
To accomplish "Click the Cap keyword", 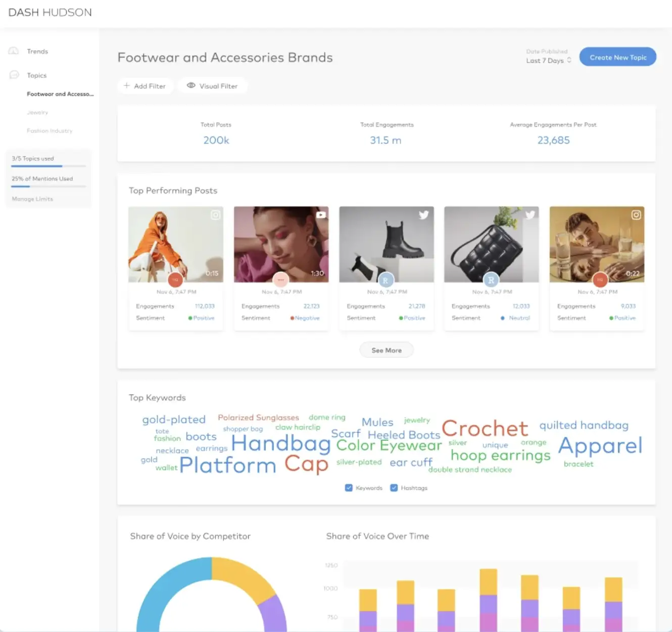I will (x=307, y=464).
